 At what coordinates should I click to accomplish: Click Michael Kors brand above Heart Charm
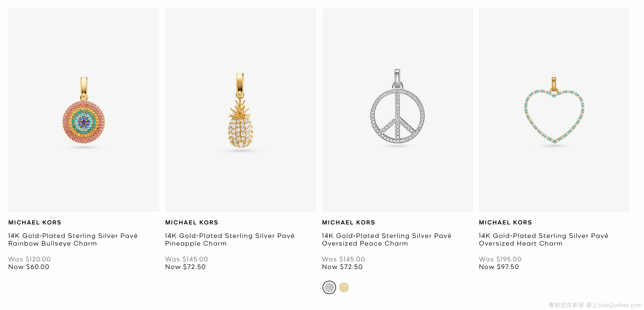click(505, 222)
